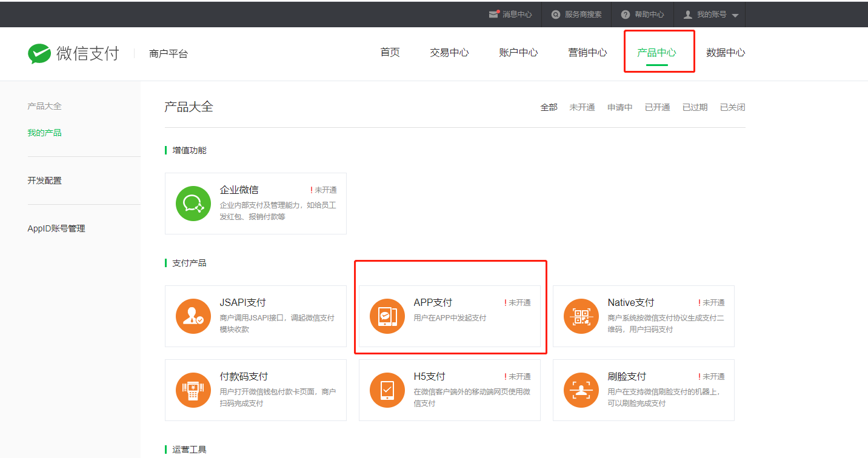Click the 刷脸支付 orange icon

[581, 390]
